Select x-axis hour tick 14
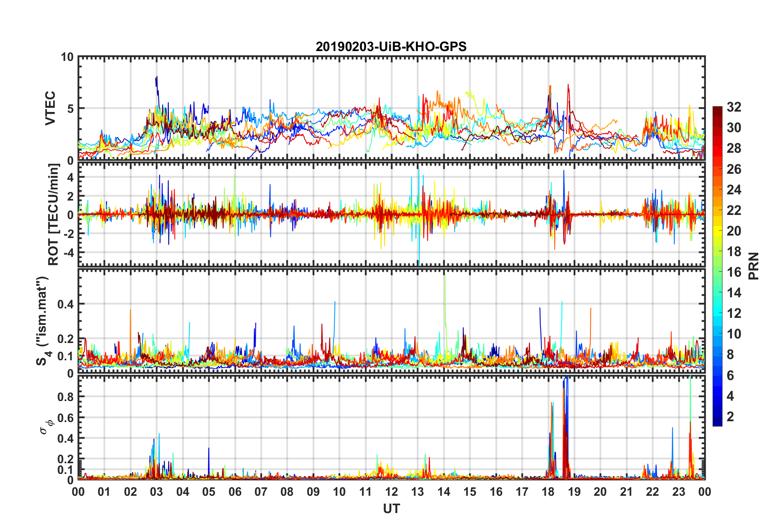The height and width of the screenshot is (532, 783). (444, 492)
